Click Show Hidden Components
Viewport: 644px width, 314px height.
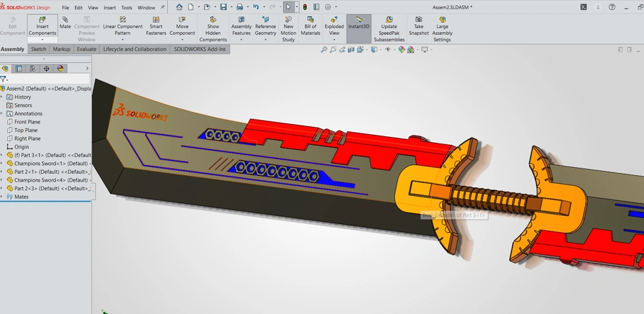pos(213,29)
